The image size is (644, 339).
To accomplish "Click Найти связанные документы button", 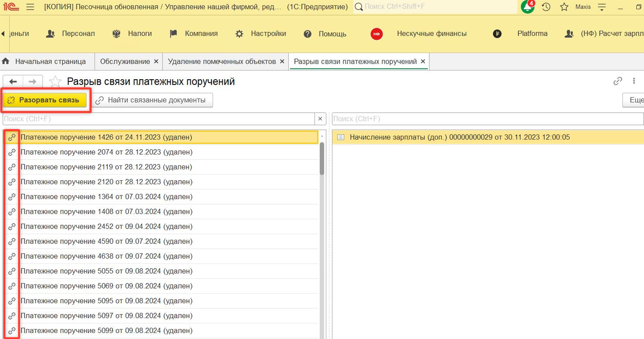I will [x=151, y=100].
